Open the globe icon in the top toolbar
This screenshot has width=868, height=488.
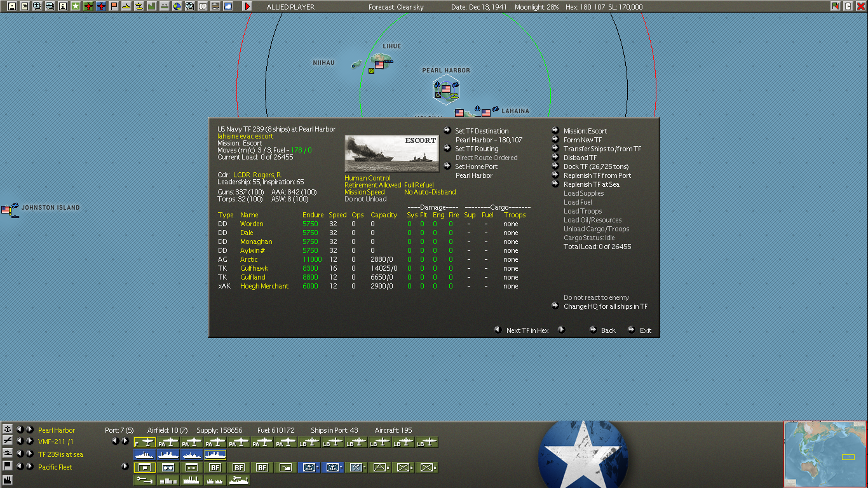point(177,6)
